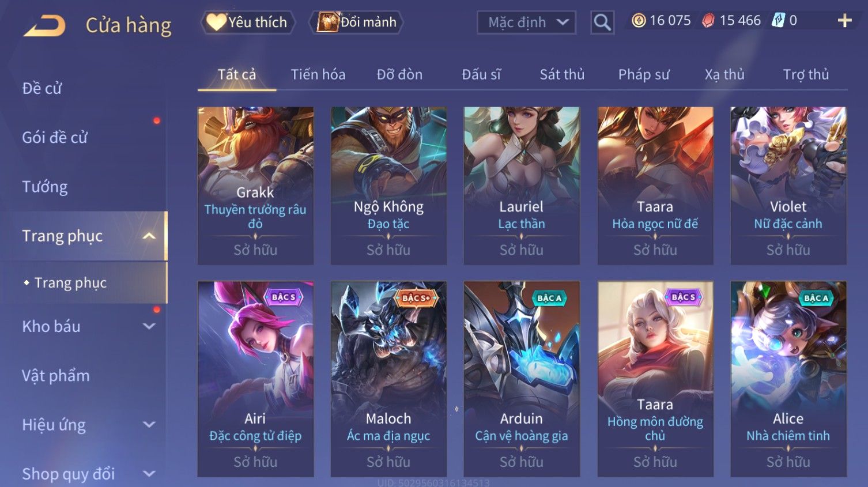The image size is (868, 487).
Task: Tap the plus icon to add currency
Action: [844, 21]
